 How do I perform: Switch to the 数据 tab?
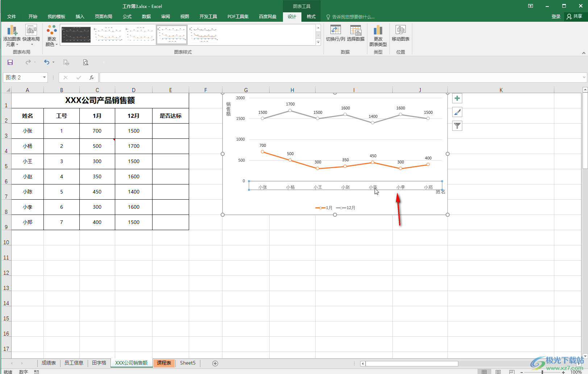[x=146, y=17]
